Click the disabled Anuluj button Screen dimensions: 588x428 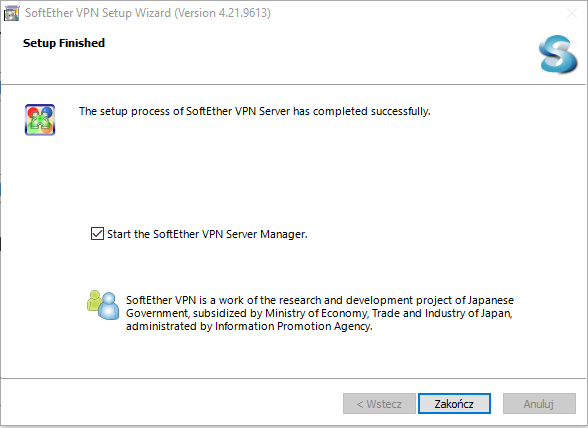click(539, 404)
